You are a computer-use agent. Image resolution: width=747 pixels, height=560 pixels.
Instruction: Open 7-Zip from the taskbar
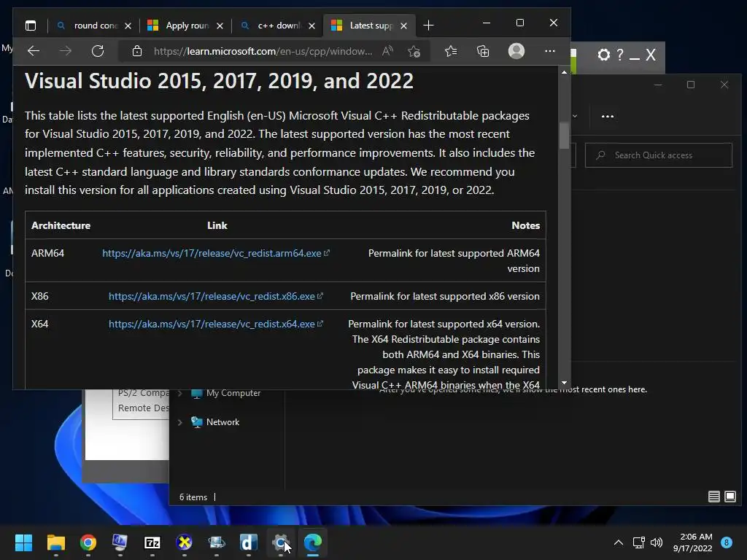(x=152, y=542)
